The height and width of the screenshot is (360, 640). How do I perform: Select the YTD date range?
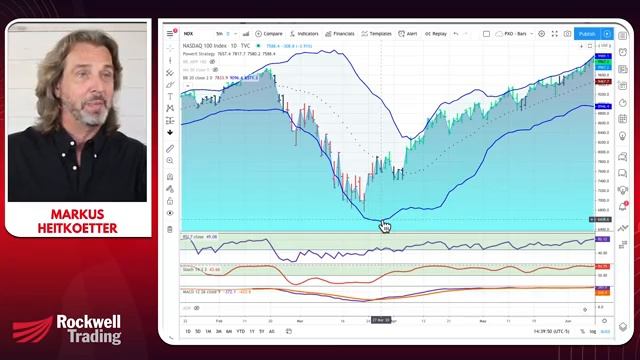click(x=241, y=331)
